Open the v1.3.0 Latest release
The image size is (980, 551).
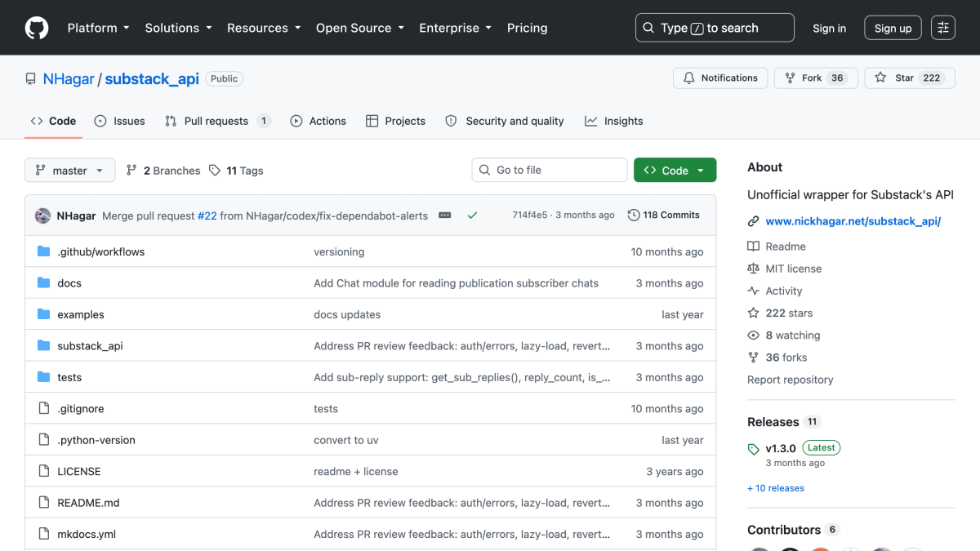point(794,448)
